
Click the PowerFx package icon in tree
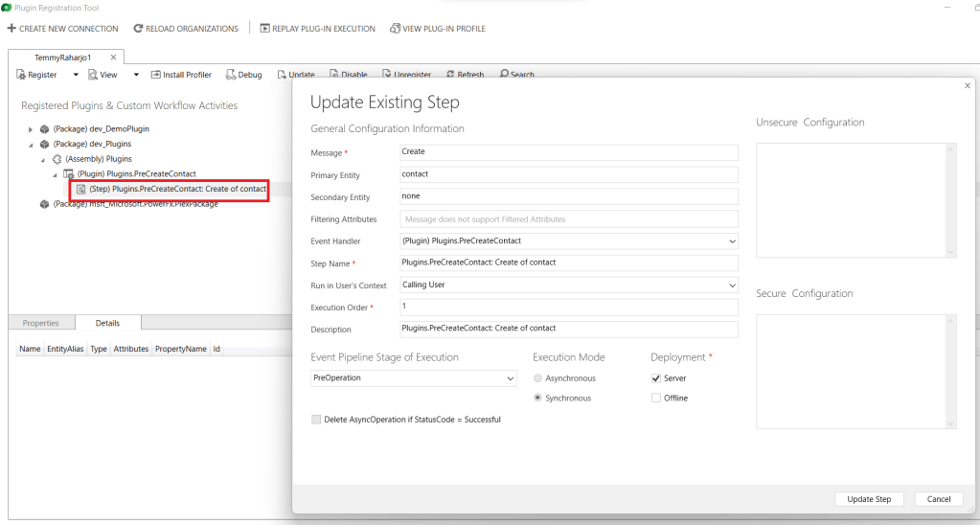pos(44,204)
